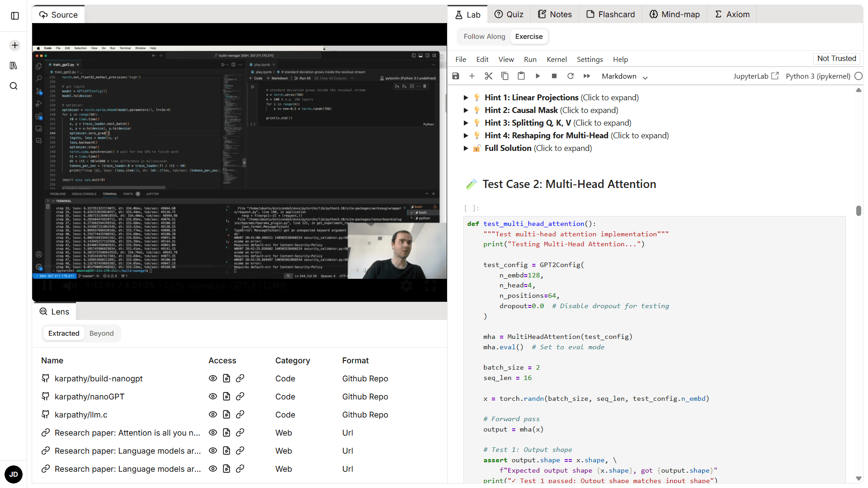Open the Axiom tab
Screen dimensions: 868x488
[x=732, y=14]
